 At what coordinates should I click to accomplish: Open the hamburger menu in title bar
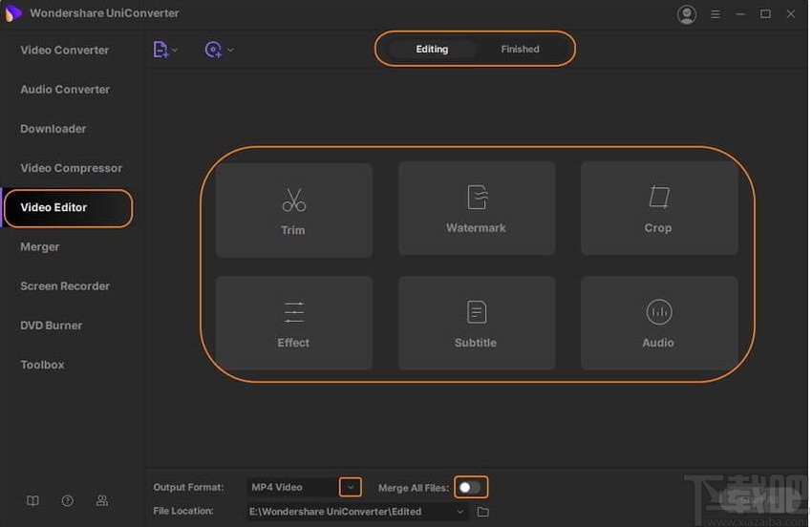716,14
